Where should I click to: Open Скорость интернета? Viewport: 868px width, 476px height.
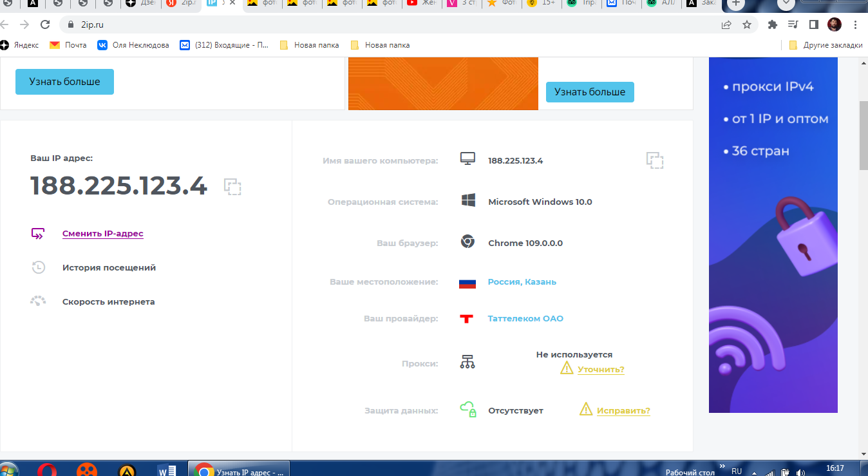click(108, 301)
